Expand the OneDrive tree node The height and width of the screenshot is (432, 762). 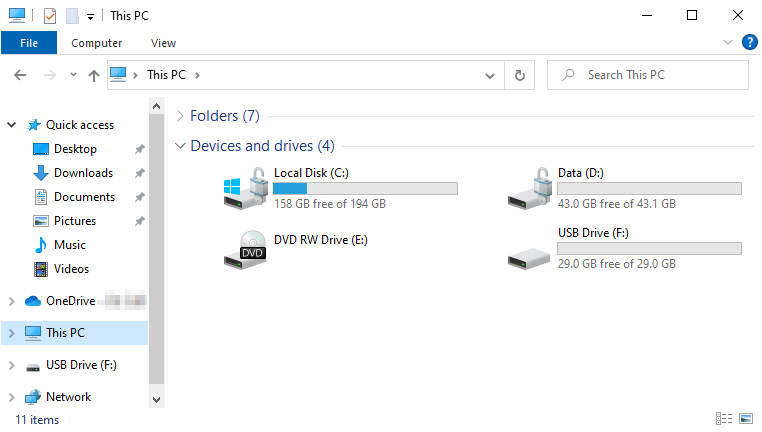(12, 301)
